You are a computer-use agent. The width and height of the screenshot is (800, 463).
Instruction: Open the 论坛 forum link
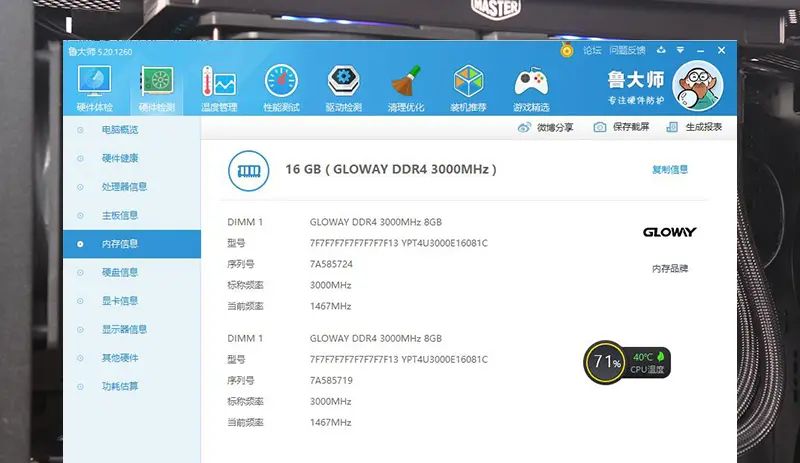coord(592,50)
